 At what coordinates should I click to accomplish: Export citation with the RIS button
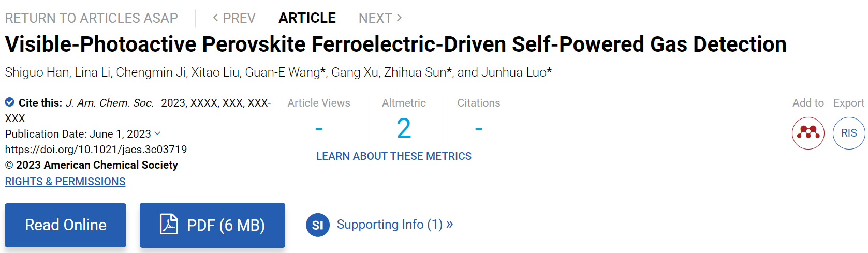(x=849, y=133)
